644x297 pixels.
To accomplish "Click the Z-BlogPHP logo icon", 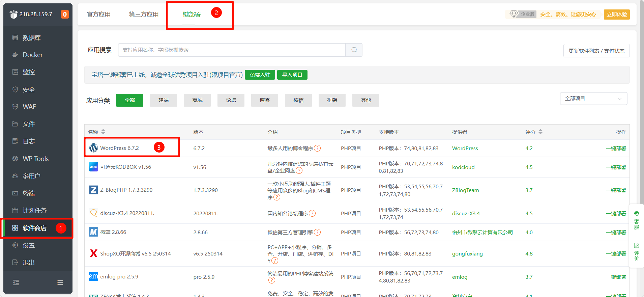I will pyautogui.click(x=93, y=190).
